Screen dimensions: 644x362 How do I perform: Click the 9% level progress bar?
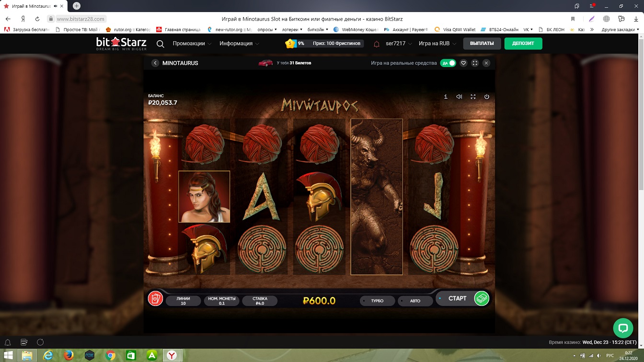coord(301,44)
